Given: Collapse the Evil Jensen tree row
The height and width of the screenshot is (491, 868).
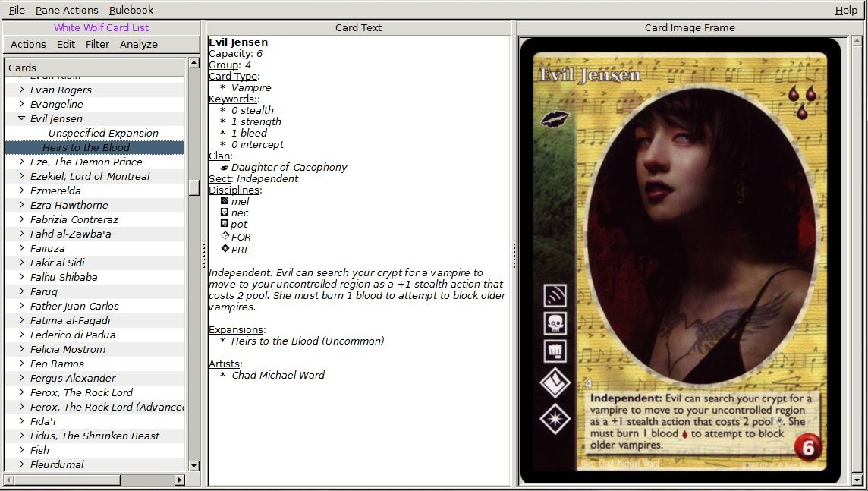Looking at the screenshot, I should point(21,118).
